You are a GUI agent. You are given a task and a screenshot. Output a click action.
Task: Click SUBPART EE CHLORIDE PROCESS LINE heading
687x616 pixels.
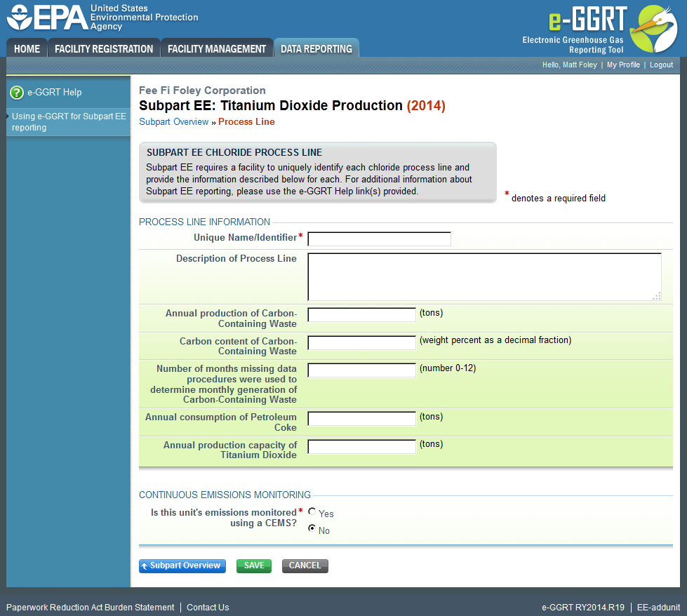[x=234, y=152]
